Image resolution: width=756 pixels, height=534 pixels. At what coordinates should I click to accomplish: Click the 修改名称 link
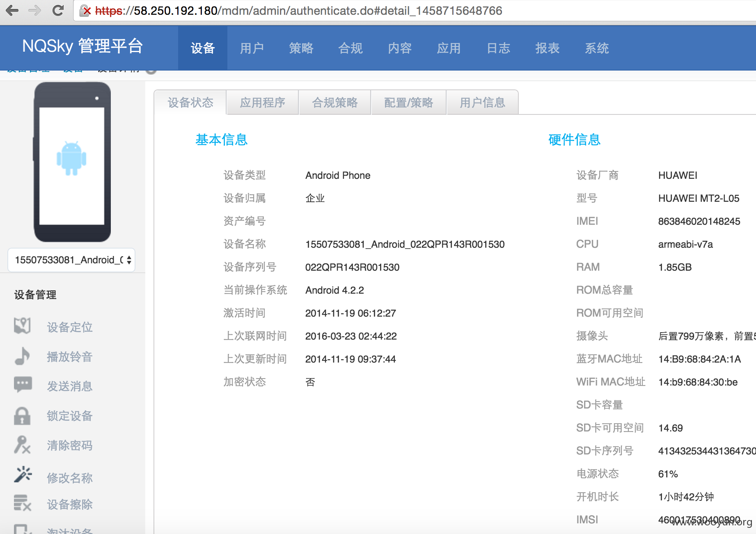70,478
